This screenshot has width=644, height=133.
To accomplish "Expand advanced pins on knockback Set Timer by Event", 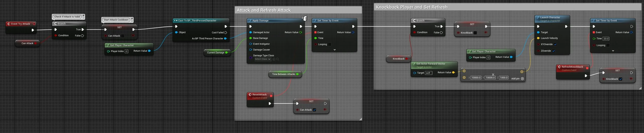I will pos(613,51).
